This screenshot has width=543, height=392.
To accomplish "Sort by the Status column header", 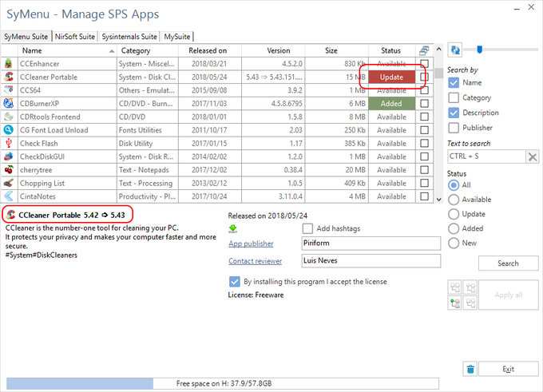I will [x=391, y=50].
